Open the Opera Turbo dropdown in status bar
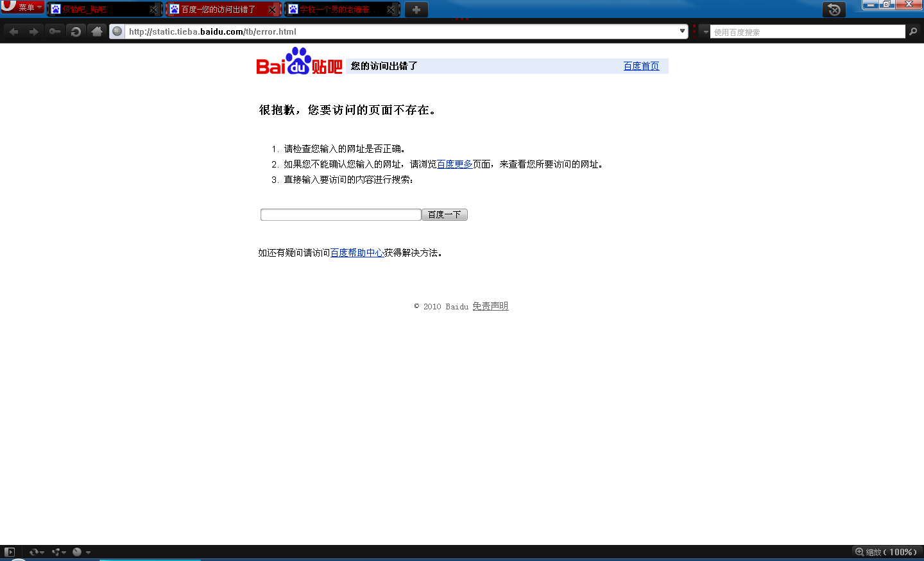The height and width of the screenshot is (561, 924). 81,552
